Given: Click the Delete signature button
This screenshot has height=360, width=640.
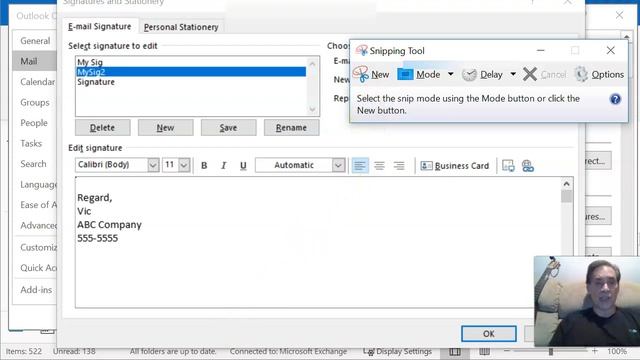Looking at the screenshot, I should click(x=102, y=128).
